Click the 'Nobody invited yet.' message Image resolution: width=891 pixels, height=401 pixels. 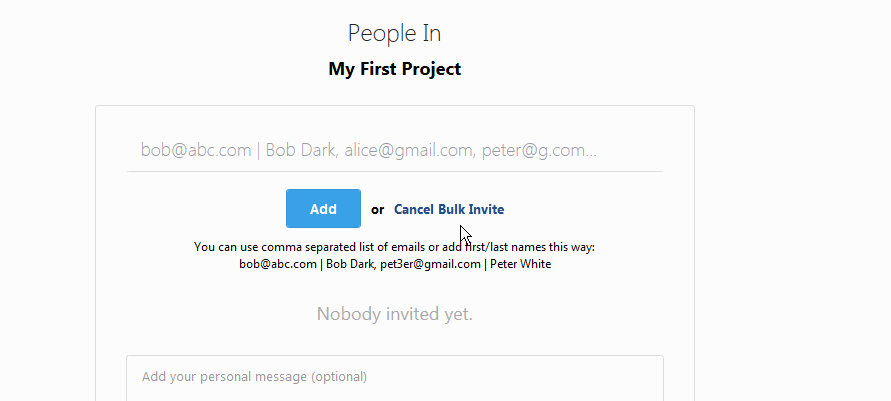point(394,314)
